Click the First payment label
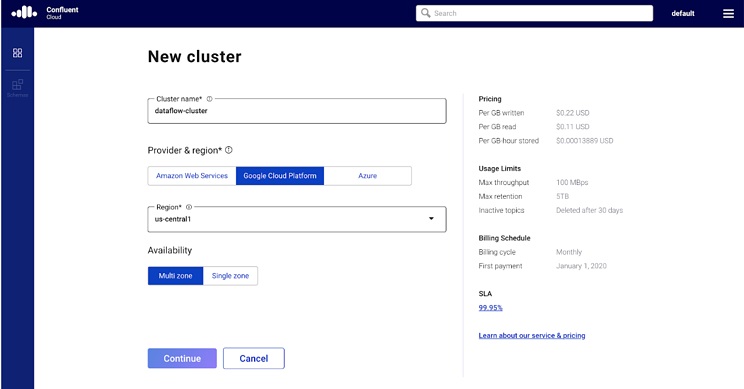744x389 pixels. click(x=501, y=266)
